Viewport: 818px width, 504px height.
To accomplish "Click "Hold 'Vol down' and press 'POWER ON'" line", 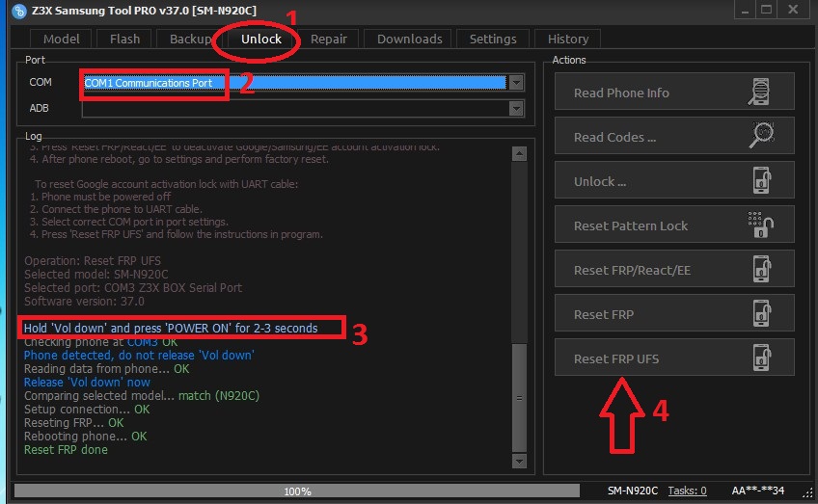I will point(171,328).
